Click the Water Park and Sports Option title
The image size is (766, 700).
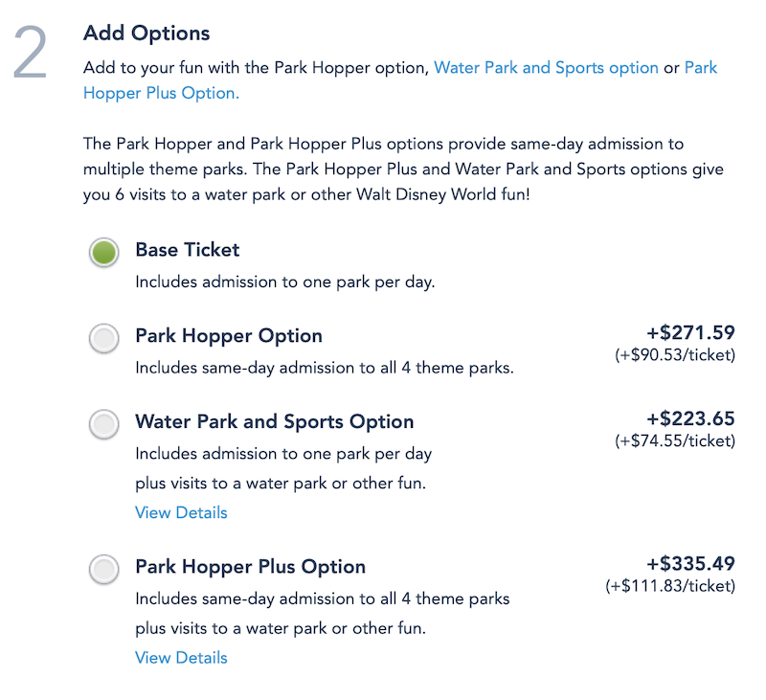coord(274,422)
